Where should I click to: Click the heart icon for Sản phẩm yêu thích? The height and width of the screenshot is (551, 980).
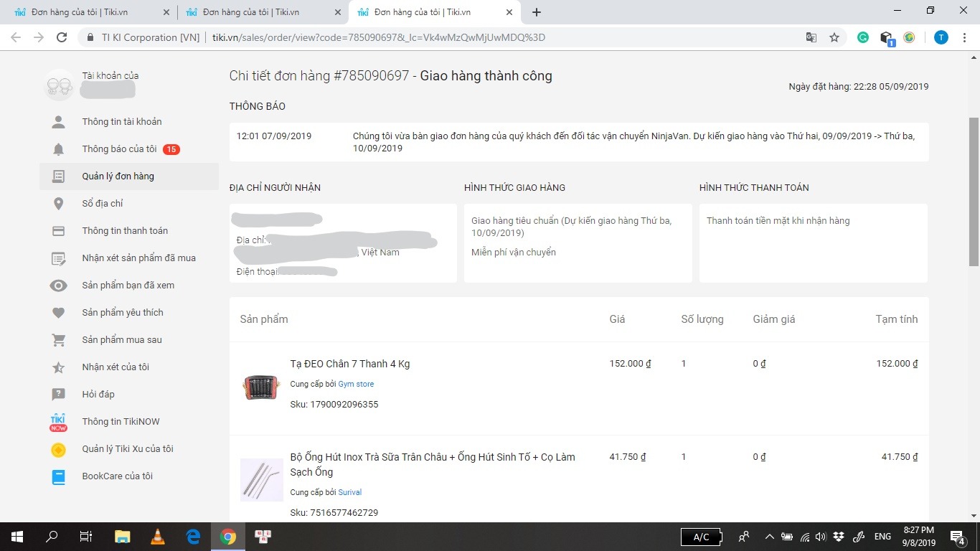click(x=59, y=313)
